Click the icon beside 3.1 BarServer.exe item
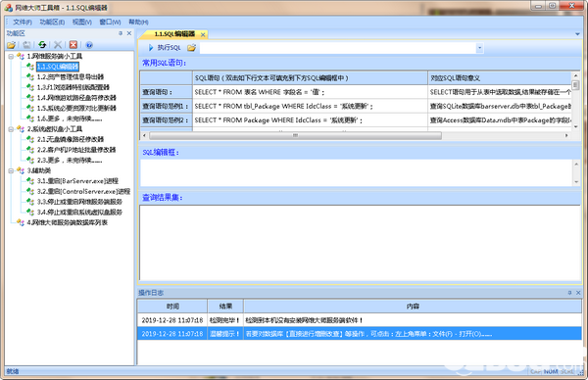 [30, 181]
